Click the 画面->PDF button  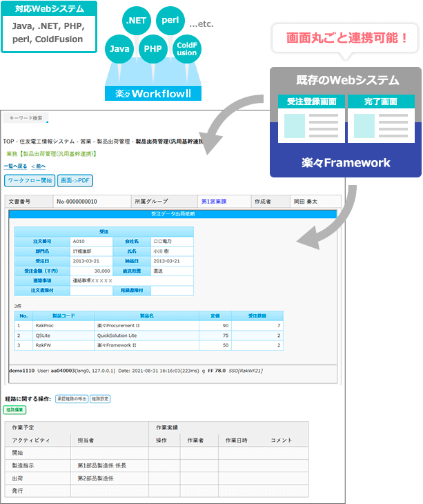pyautogui.click(x=75, y=180)
